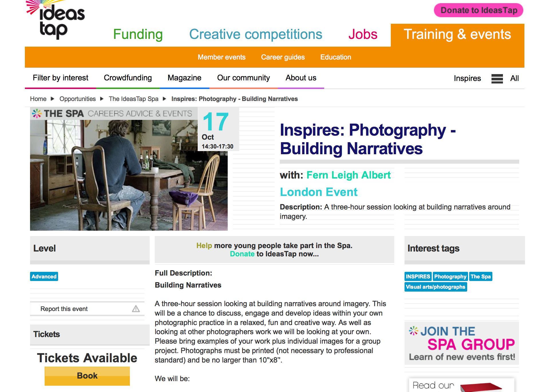
Task: Open the Creative competitions tab
Action: point(256,34)
